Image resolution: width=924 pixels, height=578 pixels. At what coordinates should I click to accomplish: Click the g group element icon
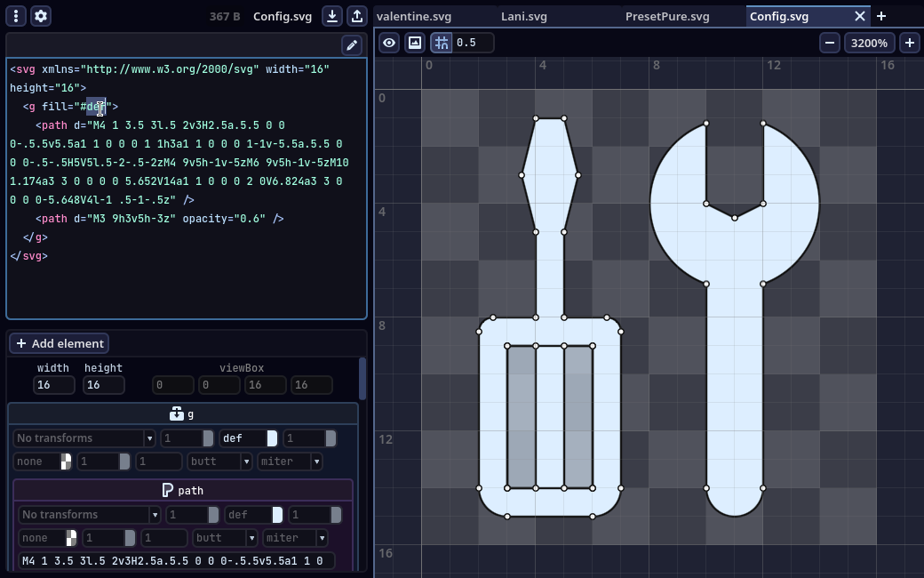point(176,414)
